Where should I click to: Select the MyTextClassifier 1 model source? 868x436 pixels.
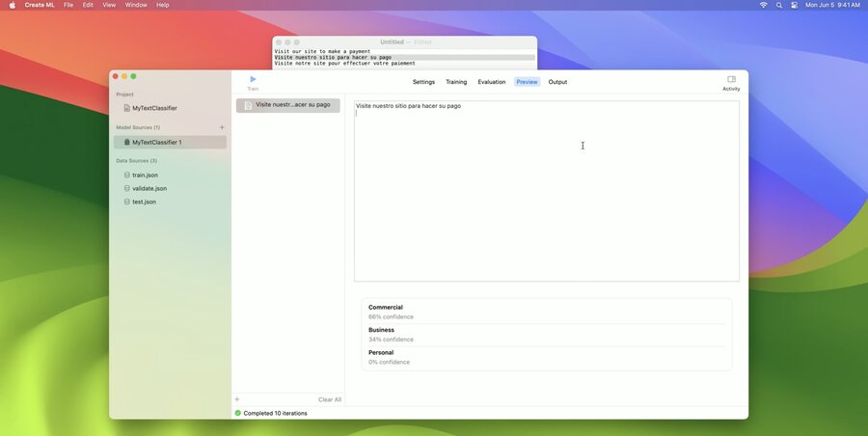point(170,143)
